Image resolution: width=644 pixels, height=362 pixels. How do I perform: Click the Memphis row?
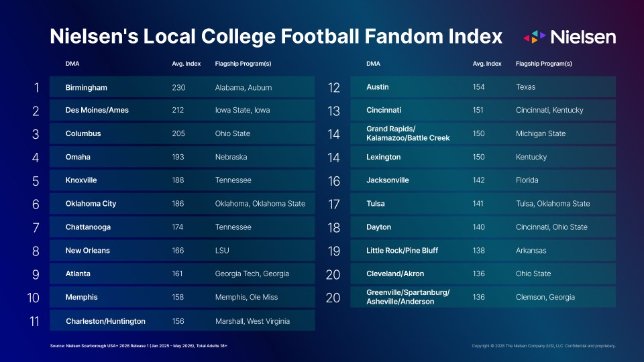pos(182,297)
